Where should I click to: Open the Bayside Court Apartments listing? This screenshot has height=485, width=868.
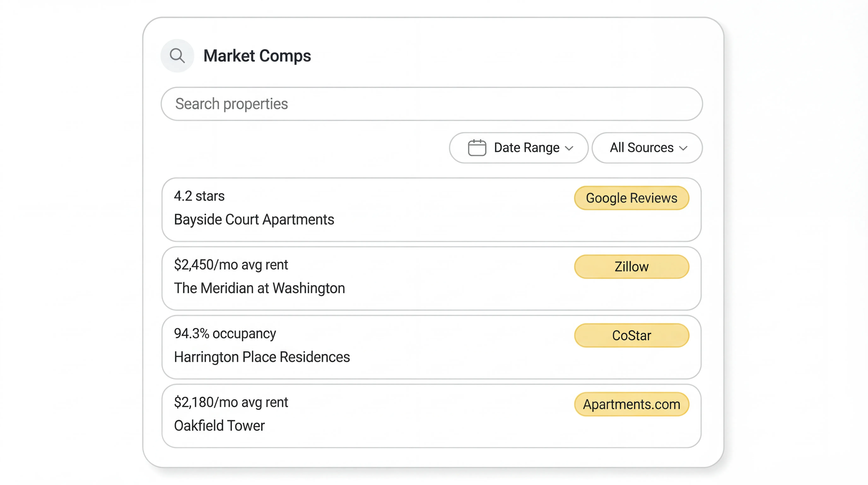pyautogui.click(x=254, y=220)
